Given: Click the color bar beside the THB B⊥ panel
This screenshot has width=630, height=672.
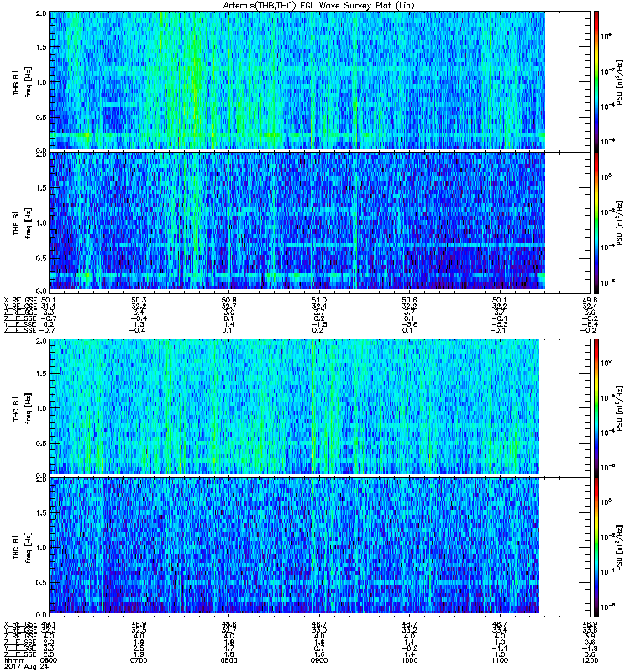Looking at the screenshot, I should coord(596,81).
